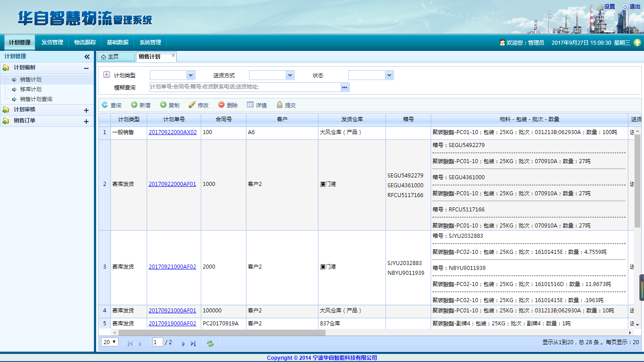Click the 修改 pencil icon
Image resolution: width=644 pixels, height=362 pixels.
point(192,105)
